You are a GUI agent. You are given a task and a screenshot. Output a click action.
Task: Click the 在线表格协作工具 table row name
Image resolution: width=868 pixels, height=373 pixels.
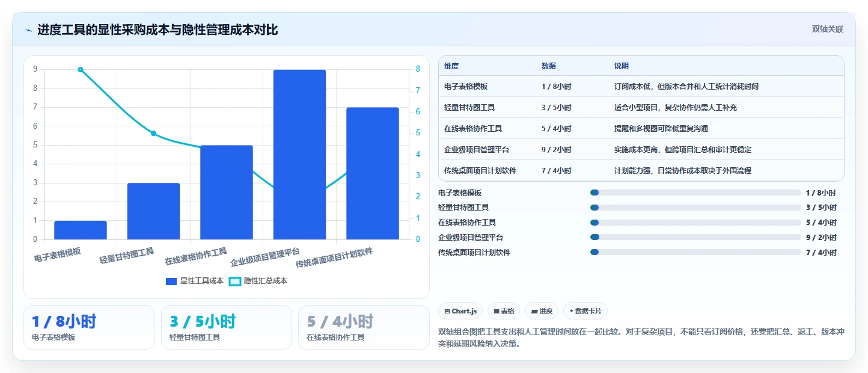473,129
